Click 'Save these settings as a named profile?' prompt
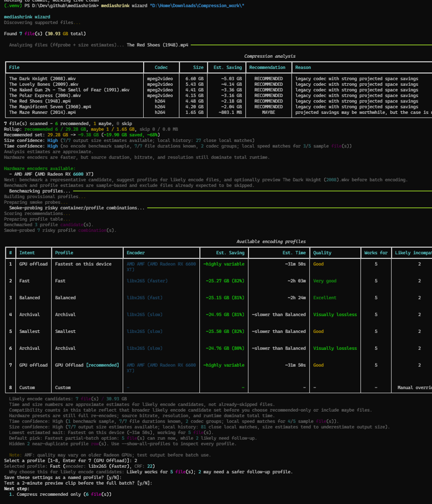 coord(63,478)
